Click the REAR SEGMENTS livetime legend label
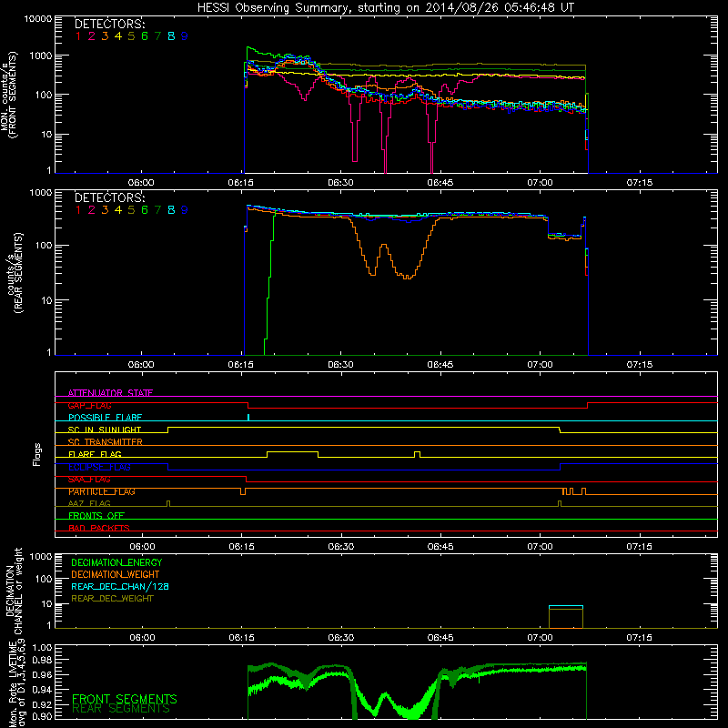The image size is (728, 728). tap(121, 709)
